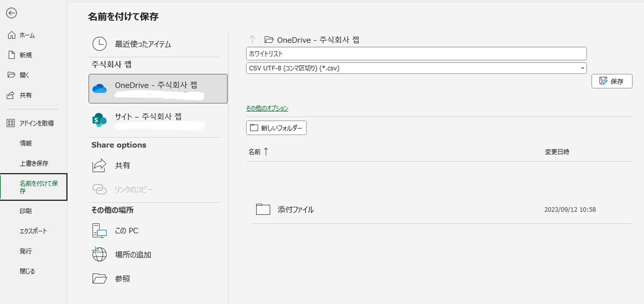The image size is (644, 304).
Task: Sort files by 名前 column
Action: click(x=255, y=152)
